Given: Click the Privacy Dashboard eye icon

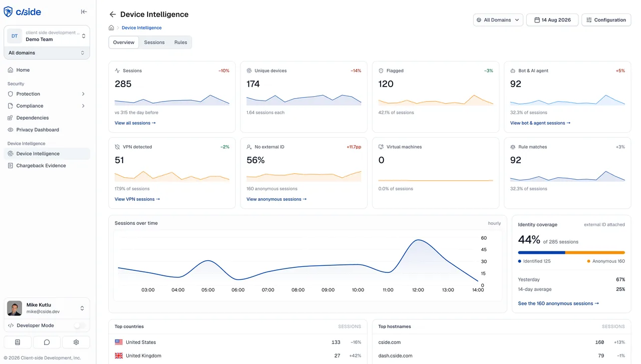Looking at the screenshot, I should click(11, 130).
